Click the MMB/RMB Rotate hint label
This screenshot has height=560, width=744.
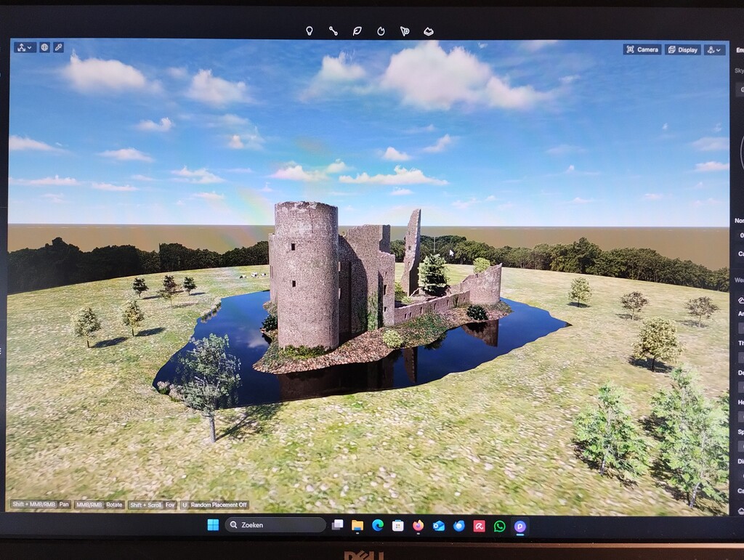(x=98, y=504)
